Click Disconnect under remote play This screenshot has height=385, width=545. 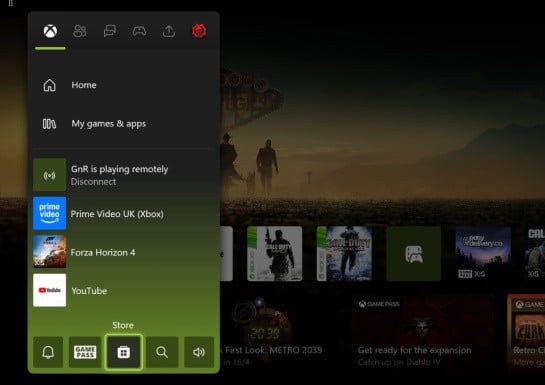[x=93, y=182]
